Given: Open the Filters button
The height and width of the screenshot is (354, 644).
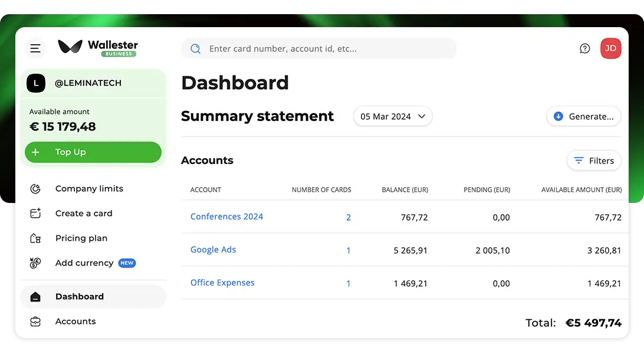Looking at the screenshot, I should tap(594, 160).
